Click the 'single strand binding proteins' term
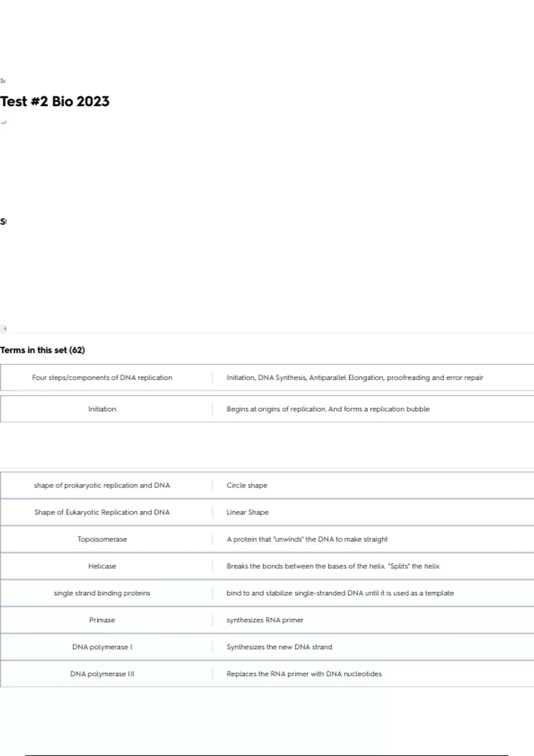Viewport: 534px width, 756px height. click(102, 593)
